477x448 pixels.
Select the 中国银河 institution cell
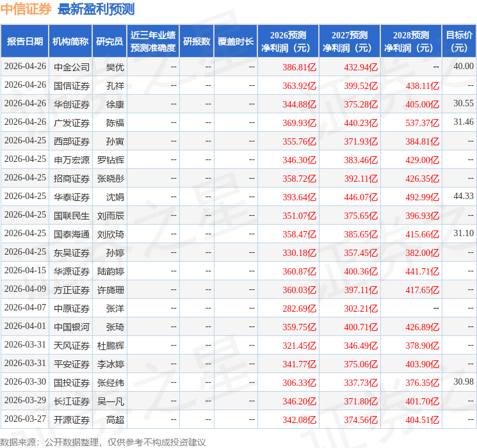72,327
